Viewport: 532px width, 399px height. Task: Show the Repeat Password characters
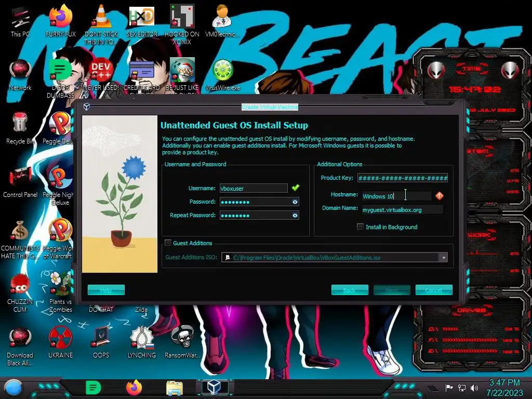(295, 215)
